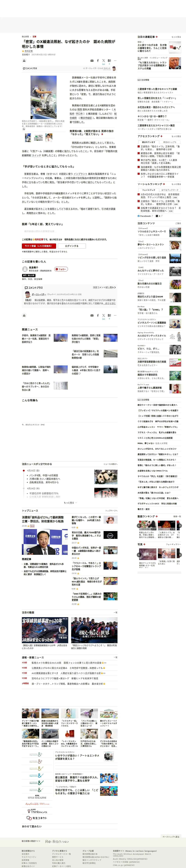Open もっと見る for ソーシャルランキング

tap(176, 184)
